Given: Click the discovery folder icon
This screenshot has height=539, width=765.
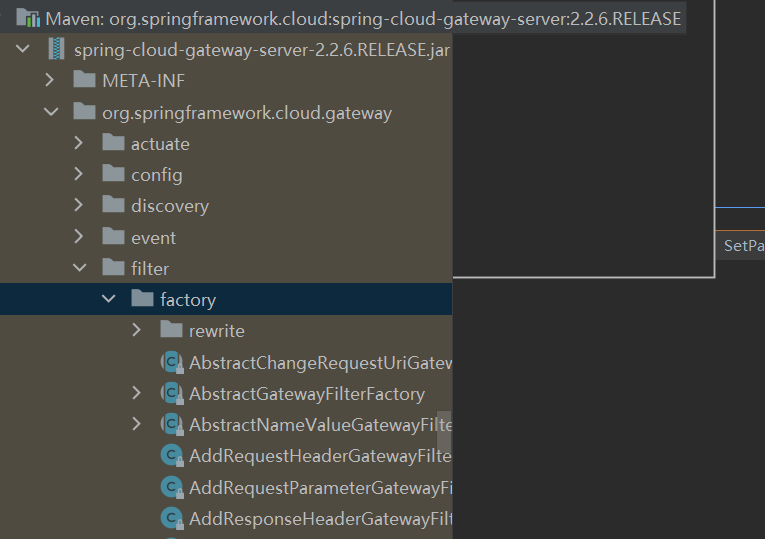Looking at the screenshot, I should (113, 205).
